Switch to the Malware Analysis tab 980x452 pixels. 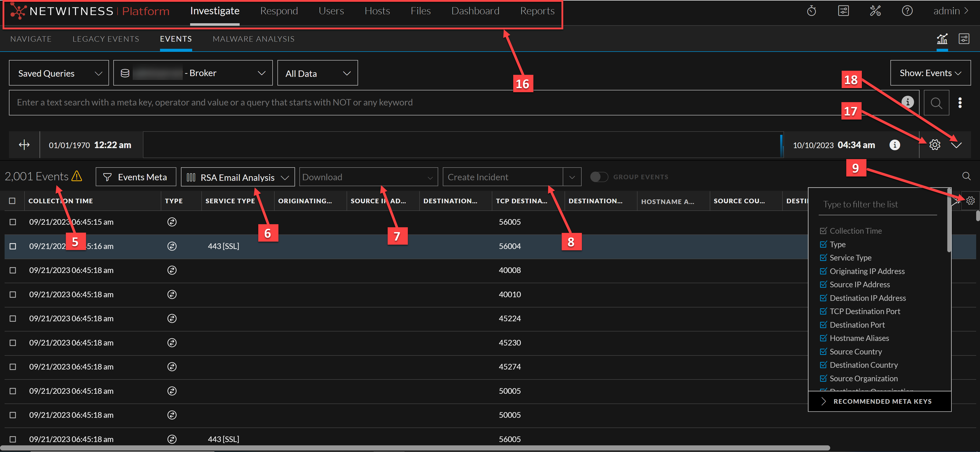point(253,39)
